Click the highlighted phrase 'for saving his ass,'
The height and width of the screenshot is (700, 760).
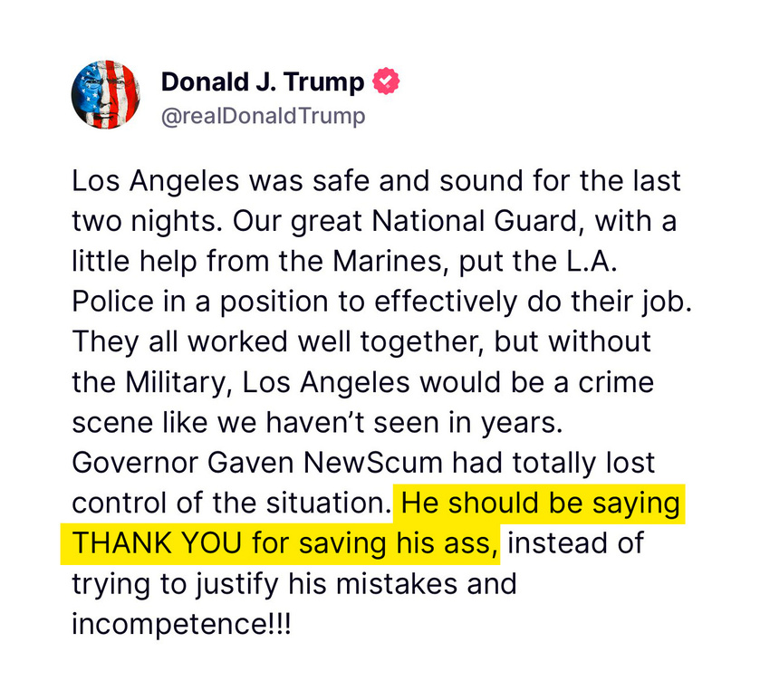coord(375,543)
